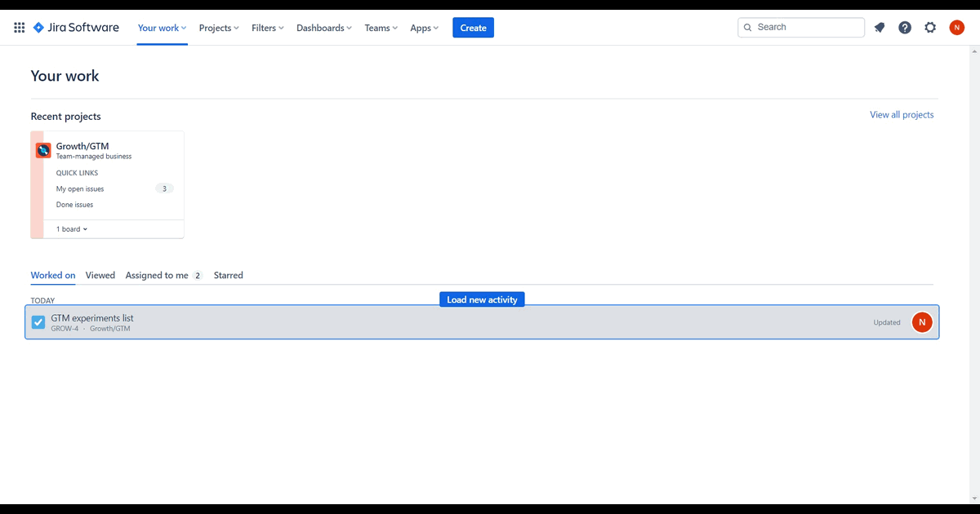980x514 pixels.
Task: Open GTM experiments list issue
Action: pyautogui.click(x=92, y=318)
